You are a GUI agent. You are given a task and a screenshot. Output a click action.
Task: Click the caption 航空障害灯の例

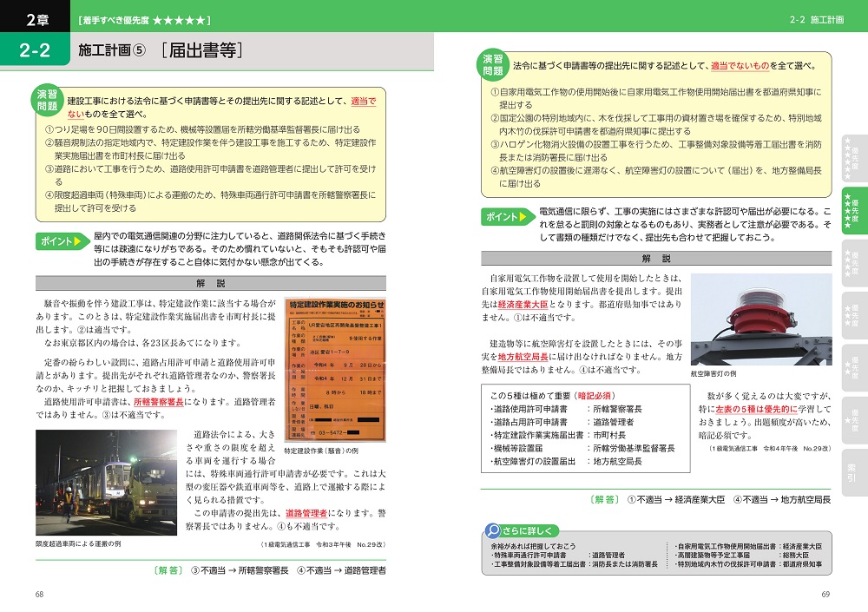pos(713,374)
